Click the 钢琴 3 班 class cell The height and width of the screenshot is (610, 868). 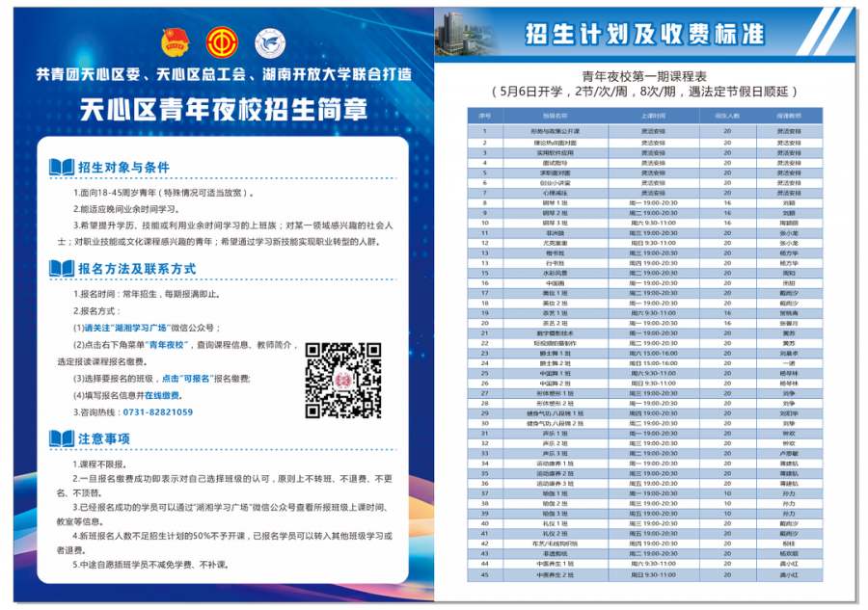click(556, 223)
